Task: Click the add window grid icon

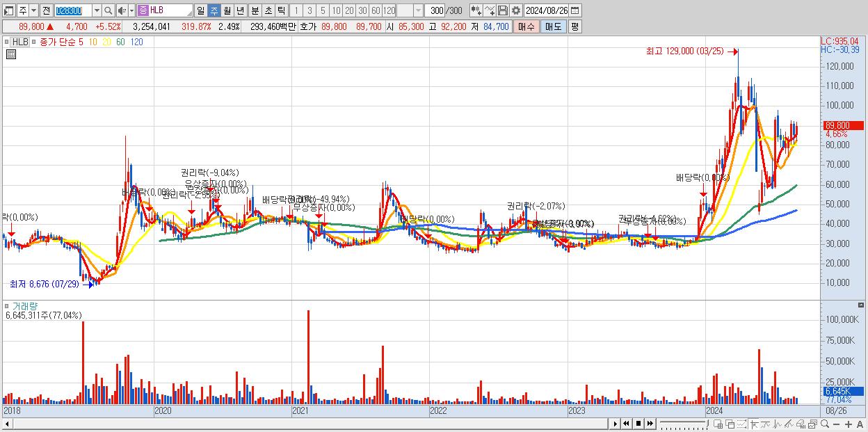Action: (718, 424)
